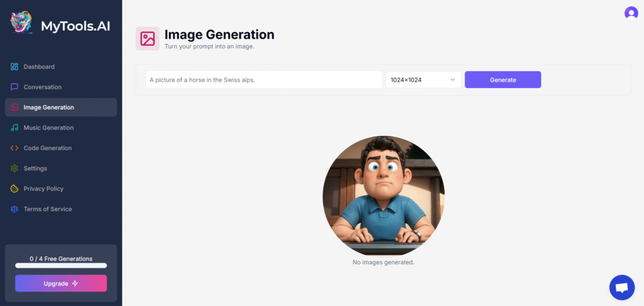Viewport: 644px width, 306px height.
Task: Open the Dashboard menu item
Action: pos(61,67)
